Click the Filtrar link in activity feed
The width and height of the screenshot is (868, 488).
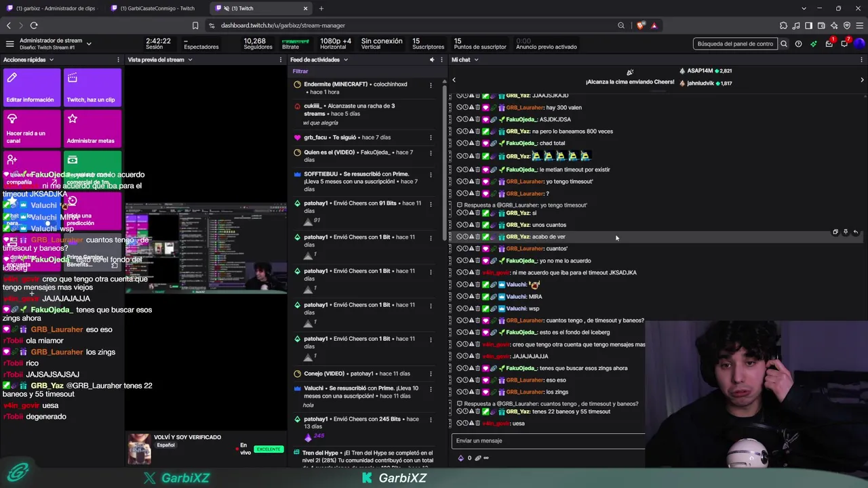300,71
